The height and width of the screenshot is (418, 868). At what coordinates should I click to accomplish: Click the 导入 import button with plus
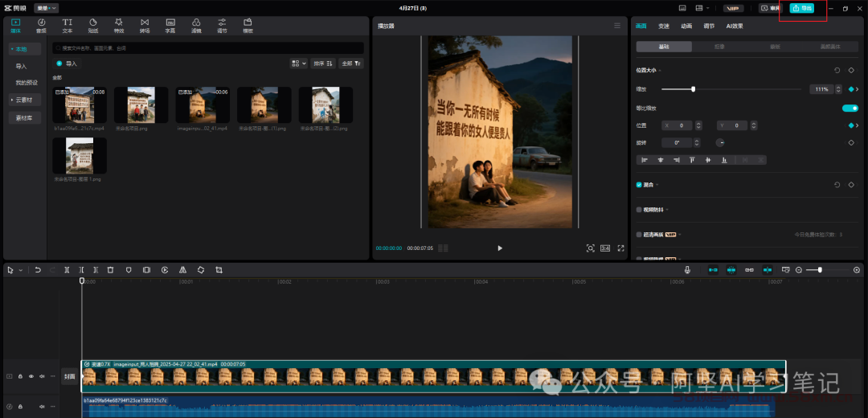click(67, 64)
